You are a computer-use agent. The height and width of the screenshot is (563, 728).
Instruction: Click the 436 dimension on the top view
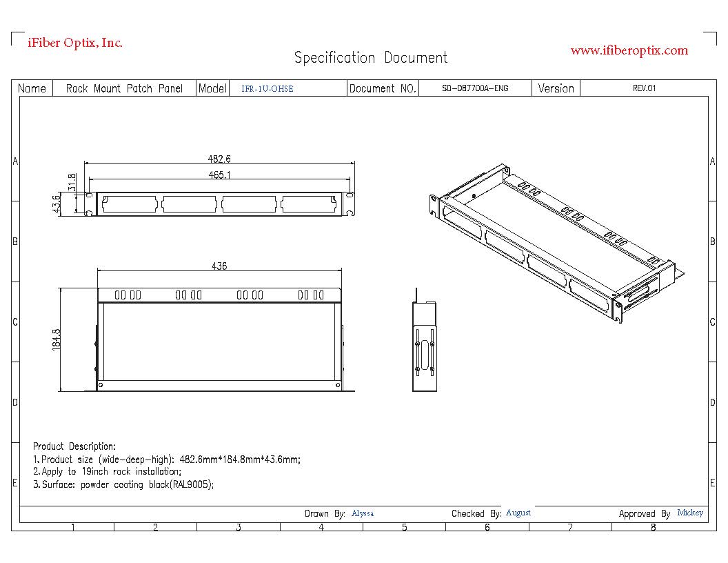(219, 266)
